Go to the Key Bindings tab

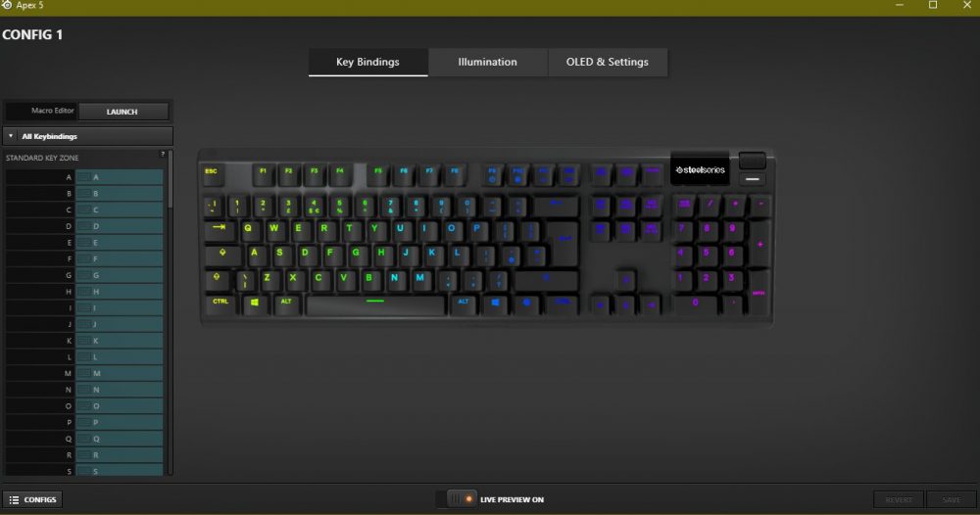pos(368,62)
